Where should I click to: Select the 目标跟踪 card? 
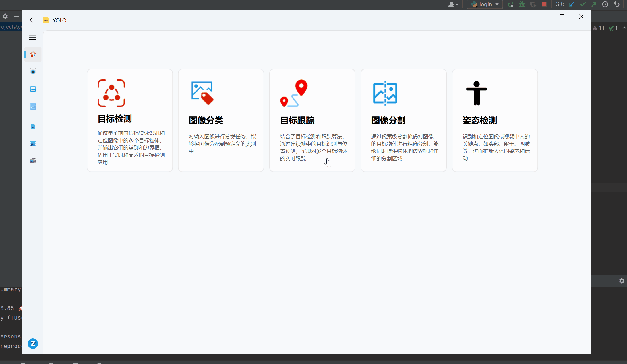[312, 120]
